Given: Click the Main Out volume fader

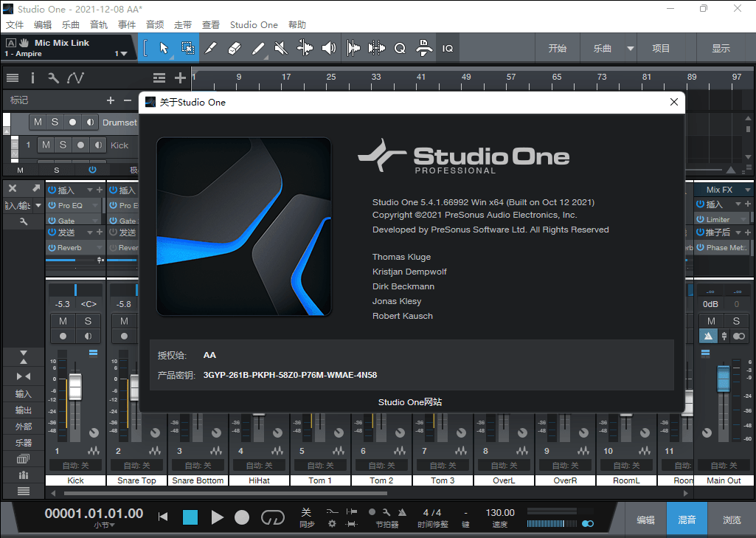Looking at the screenshot, I should tap(724, 379).
